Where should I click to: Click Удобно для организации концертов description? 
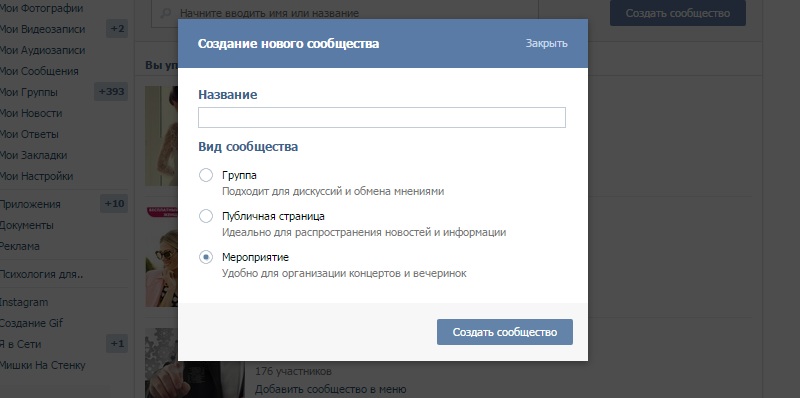click(344, 274)
